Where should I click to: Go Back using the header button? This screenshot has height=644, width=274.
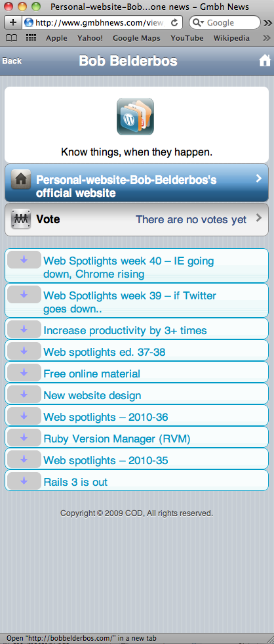click(12, 61)
